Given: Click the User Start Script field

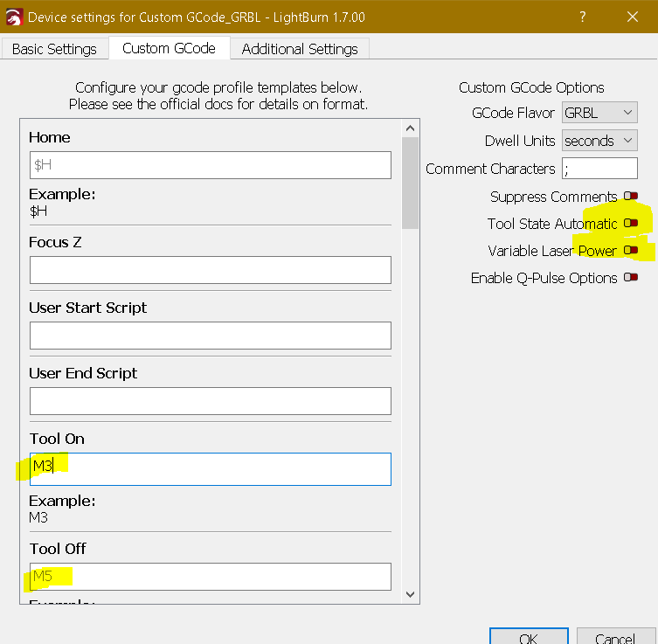Looking at the screenshot, I should [x=210, y=336].
